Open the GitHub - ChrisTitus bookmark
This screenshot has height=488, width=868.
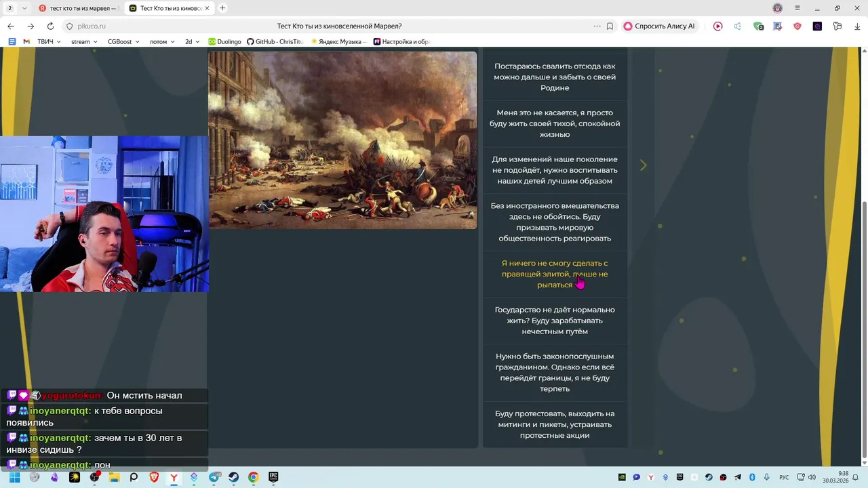pyautogui.click(x=275, y=41)
